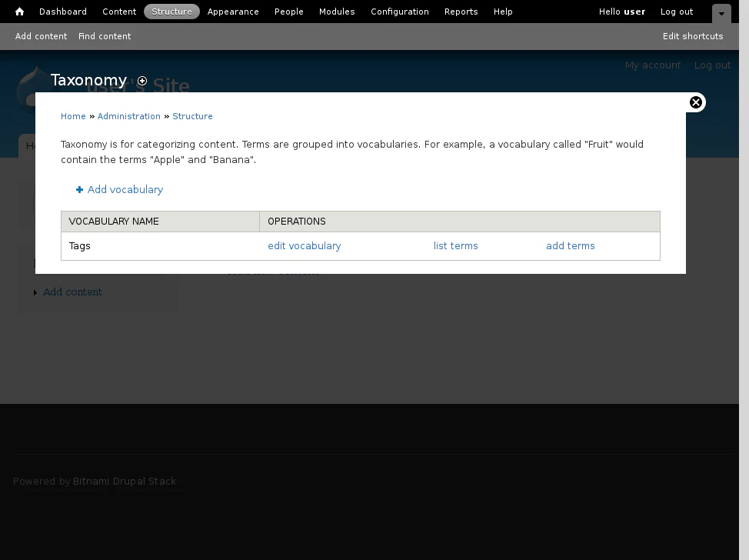Screen dimensions: 749x560
Task: Open the Content menu
Action: pos(119,12)
